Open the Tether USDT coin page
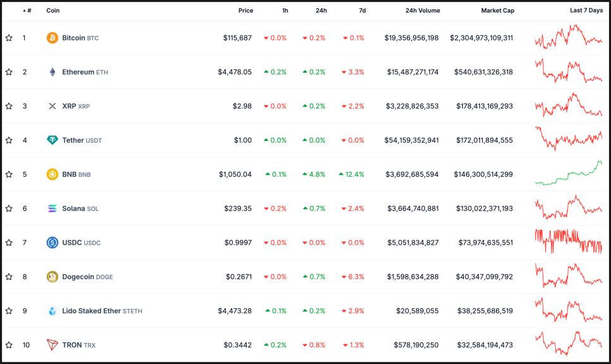The image size is (611, 364). pos(82,140)
